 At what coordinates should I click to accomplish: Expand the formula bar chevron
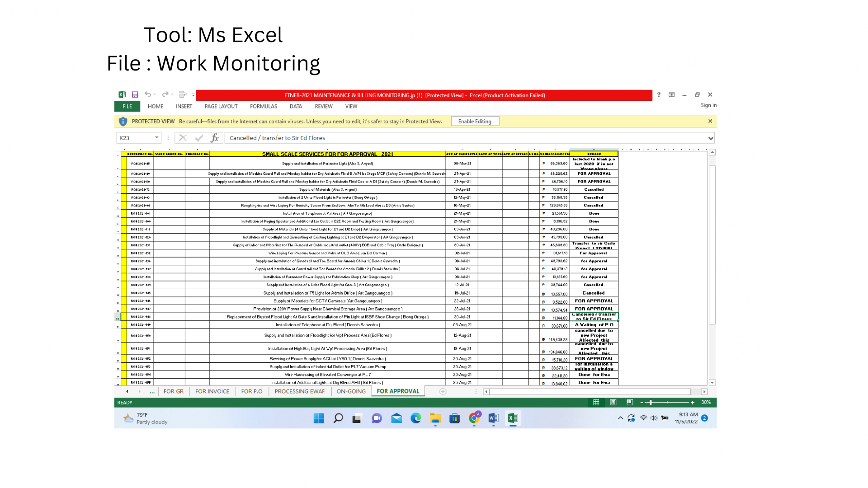(x=711, y=138)
